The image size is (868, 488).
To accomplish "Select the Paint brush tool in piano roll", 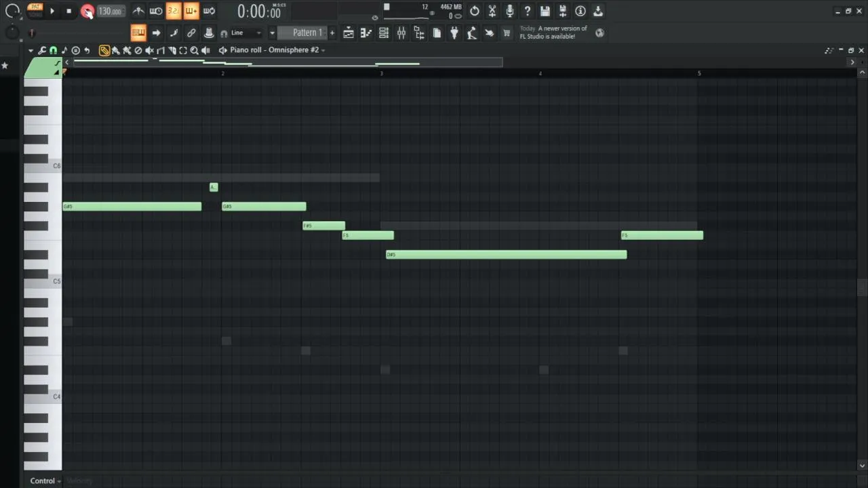I will 116,50.
